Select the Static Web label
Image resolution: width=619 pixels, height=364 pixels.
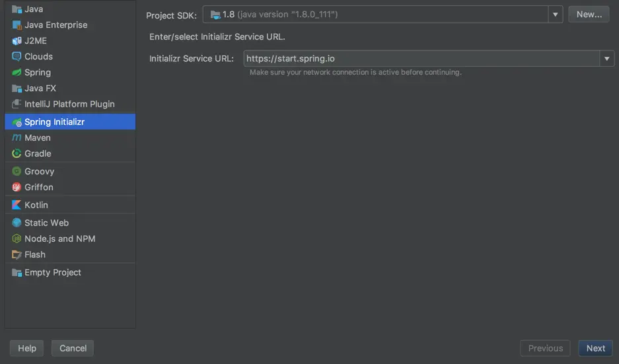(47, 223)
